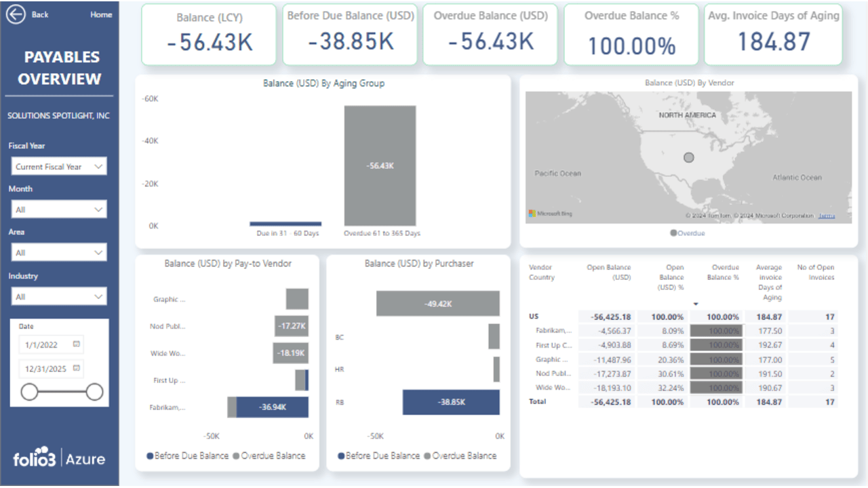The height and width of the screenshot is (488, 868).
Task: Sort by Open Balance (USD) column header
Action: click(x=608, y=272)
